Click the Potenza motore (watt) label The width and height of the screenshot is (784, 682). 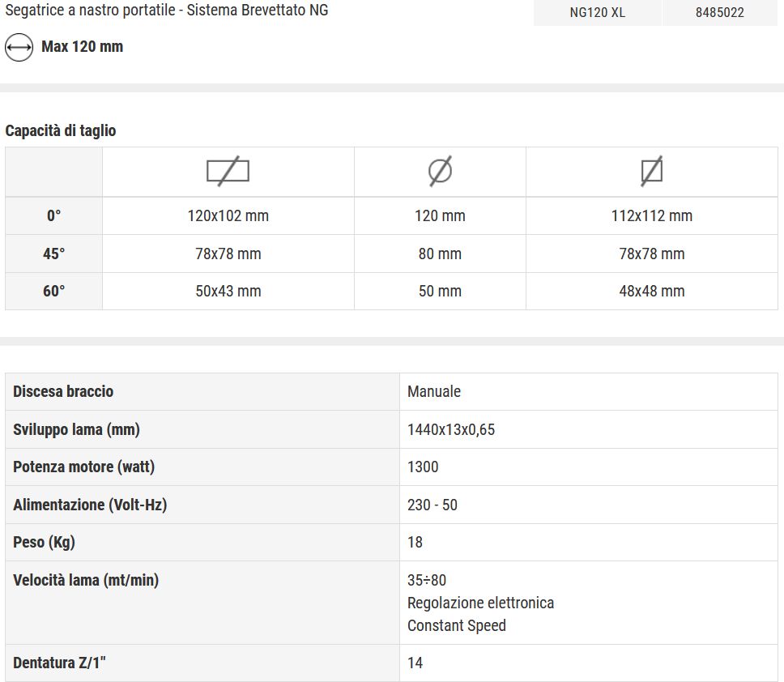pos(83,467)
